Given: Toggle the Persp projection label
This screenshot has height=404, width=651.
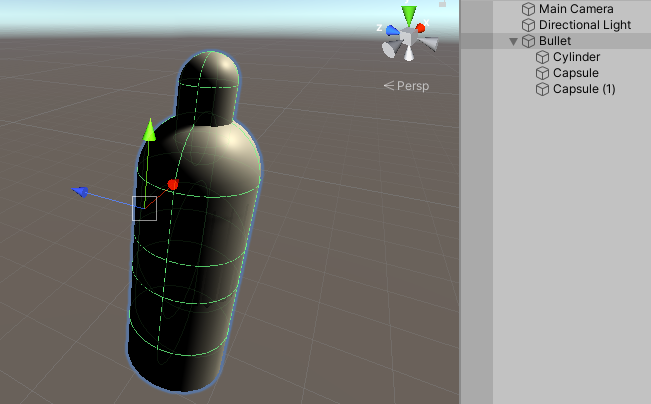Looking at the screenshot, I should click(x=406, y=86).
